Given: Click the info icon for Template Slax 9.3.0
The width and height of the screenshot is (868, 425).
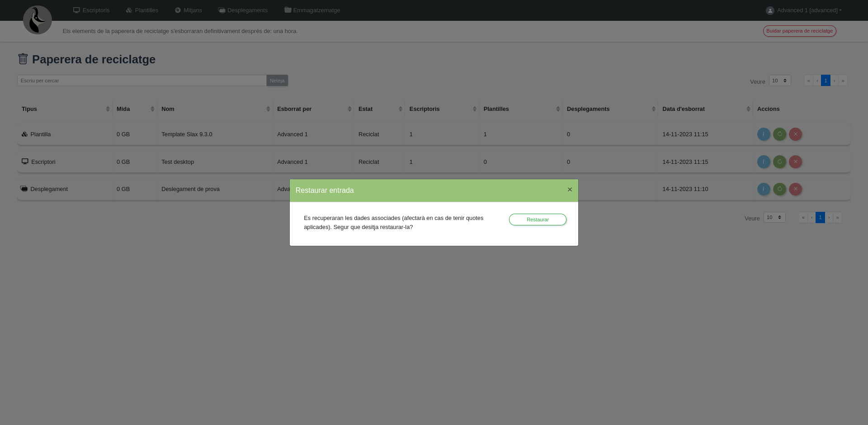Looking at the screenshot, I should [763, 134].
